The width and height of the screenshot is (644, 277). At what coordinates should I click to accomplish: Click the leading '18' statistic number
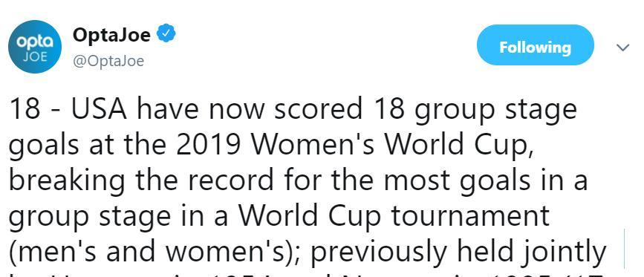25,110
